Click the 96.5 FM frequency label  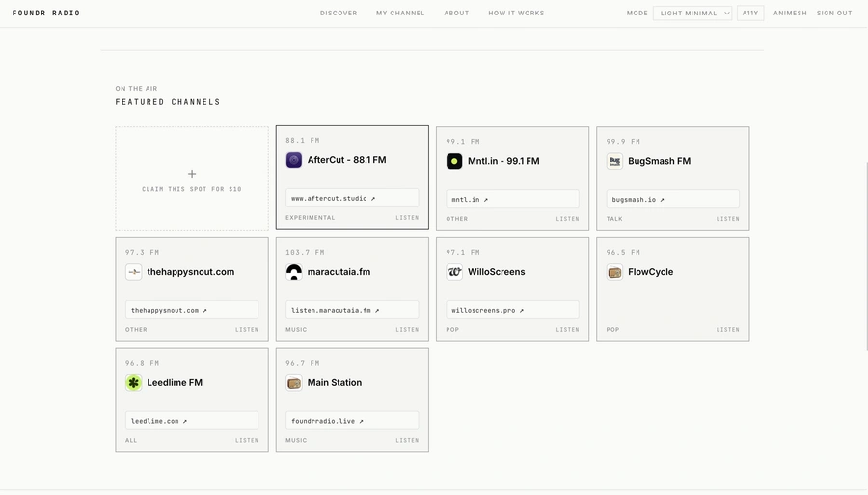click(623, 252)
